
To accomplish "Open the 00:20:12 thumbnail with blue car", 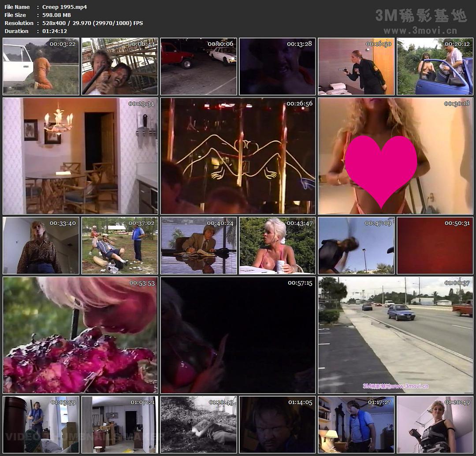I will 435,67.
